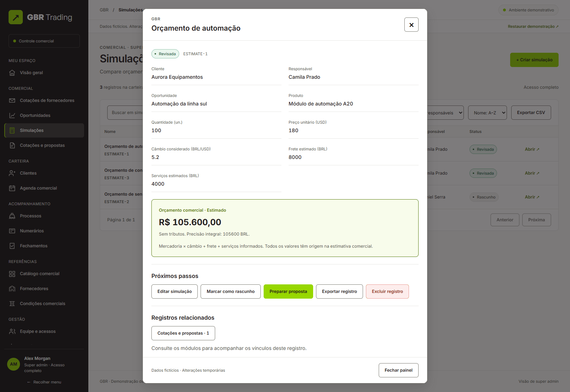Click the Buscar em simulações search field
Image resolution: width=570 pixels, height=392 pixels.
(x=125, y=113)
